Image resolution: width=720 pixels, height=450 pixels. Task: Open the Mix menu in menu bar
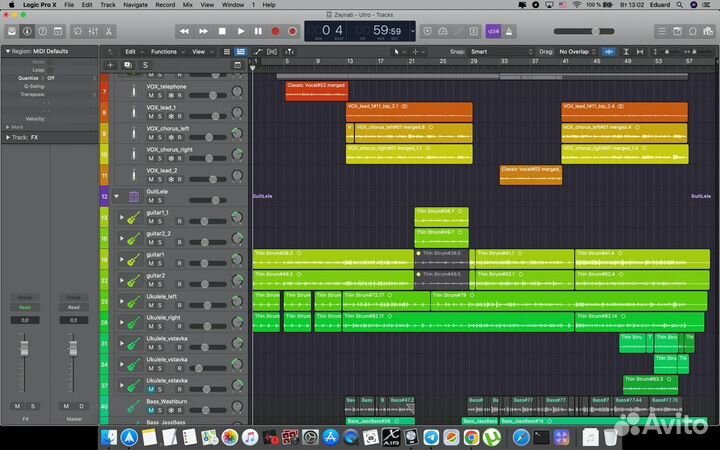187,5
